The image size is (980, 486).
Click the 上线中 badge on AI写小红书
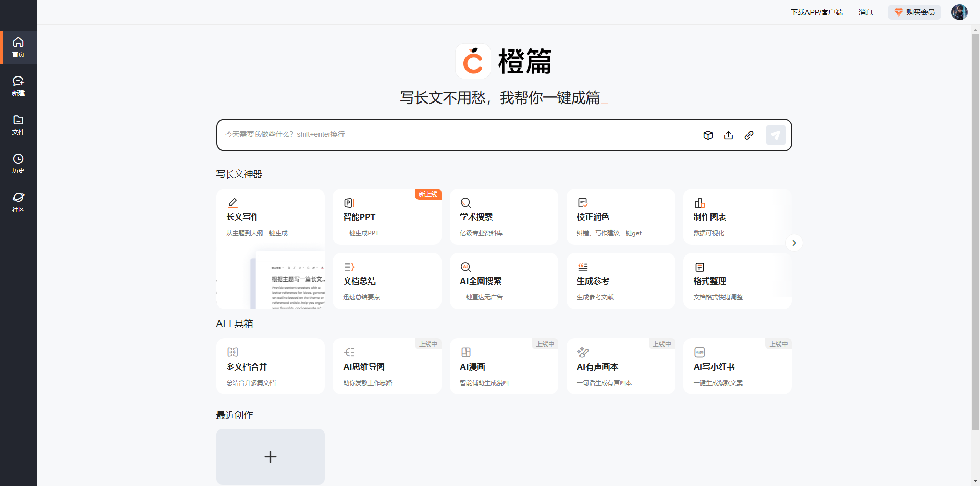(x=778, y=344)
